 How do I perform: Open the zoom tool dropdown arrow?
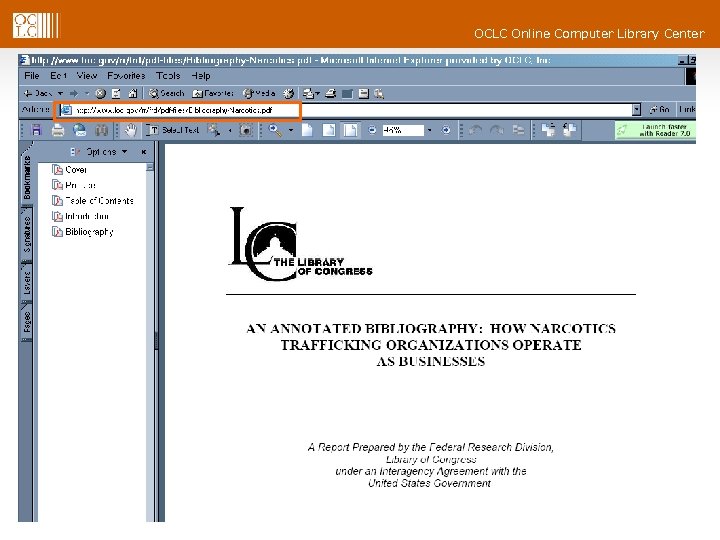click(x=291, y=130)
